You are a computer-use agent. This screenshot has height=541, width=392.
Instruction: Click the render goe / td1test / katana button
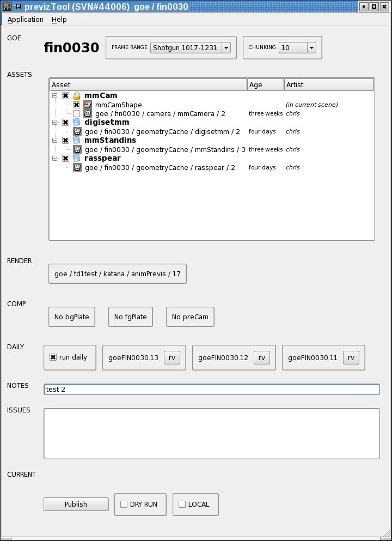118,274
